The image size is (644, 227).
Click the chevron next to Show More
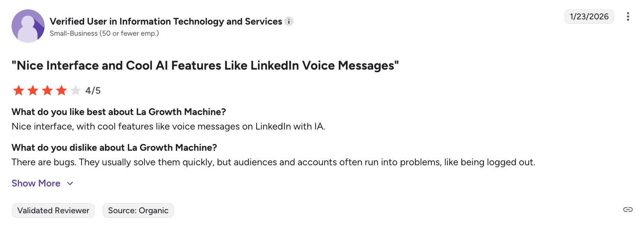tap(70, 183)
